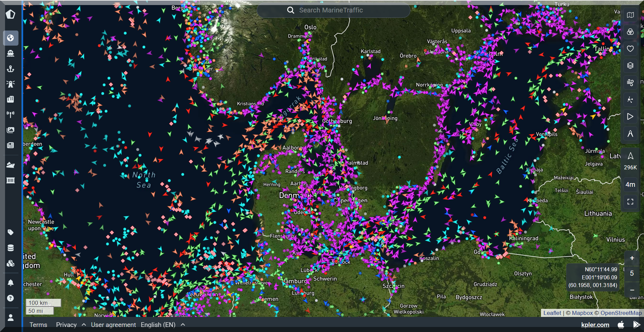Open the Vessels section in the sidebar
The height and width of the screenshot is (332, 644).
point(10,53)
